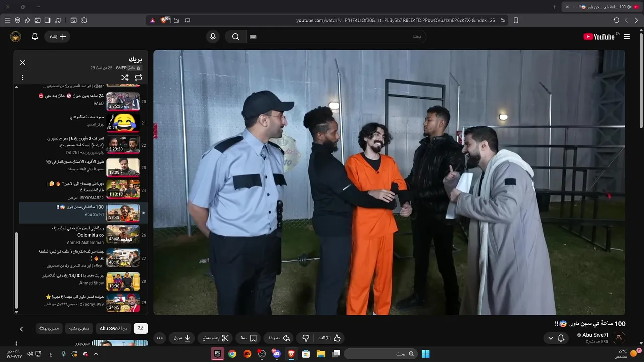The height and width of the screenshot is (362, 644).
Task: Toggle playlist shuffle
Action: (x=125, y=78)
